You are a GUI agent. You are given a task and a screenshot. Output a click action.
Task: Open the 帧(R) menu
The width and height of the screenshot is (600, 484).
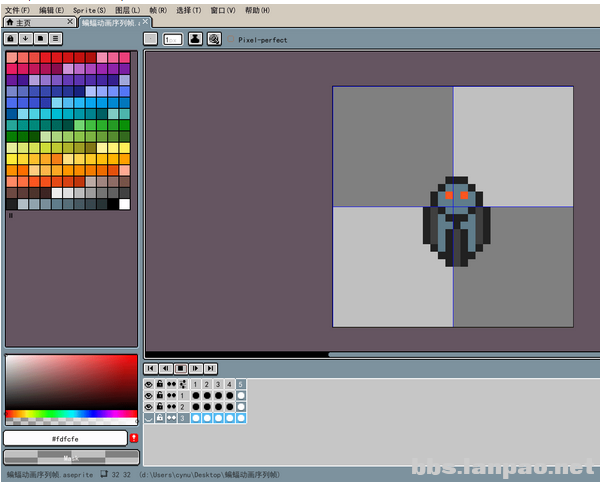point(158,10)
